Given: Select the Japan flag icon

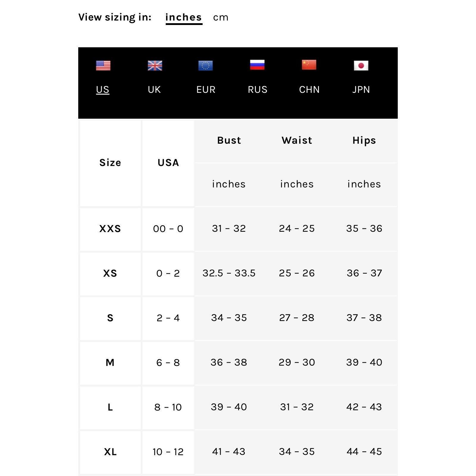Looking at the screenshot, I should [x=361, y=65].
